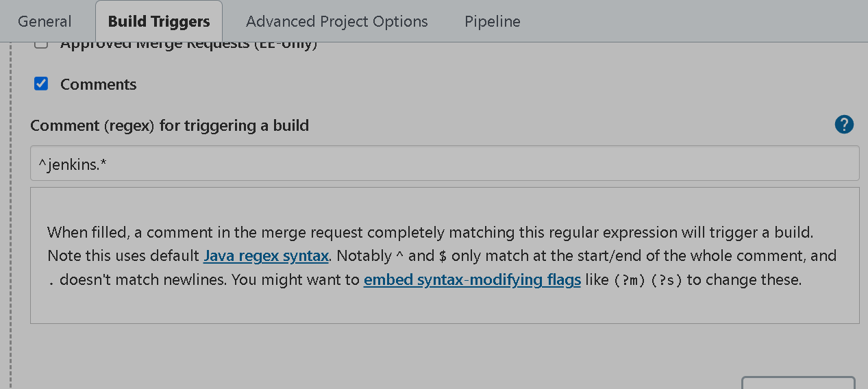Open the Pipeline tab
Viewport: 868px width, 389px height.
click(493, 21)
